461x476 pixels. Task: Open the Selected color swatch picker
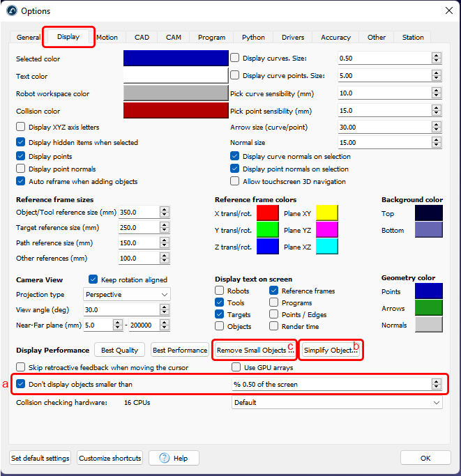(x=176, y=59)
